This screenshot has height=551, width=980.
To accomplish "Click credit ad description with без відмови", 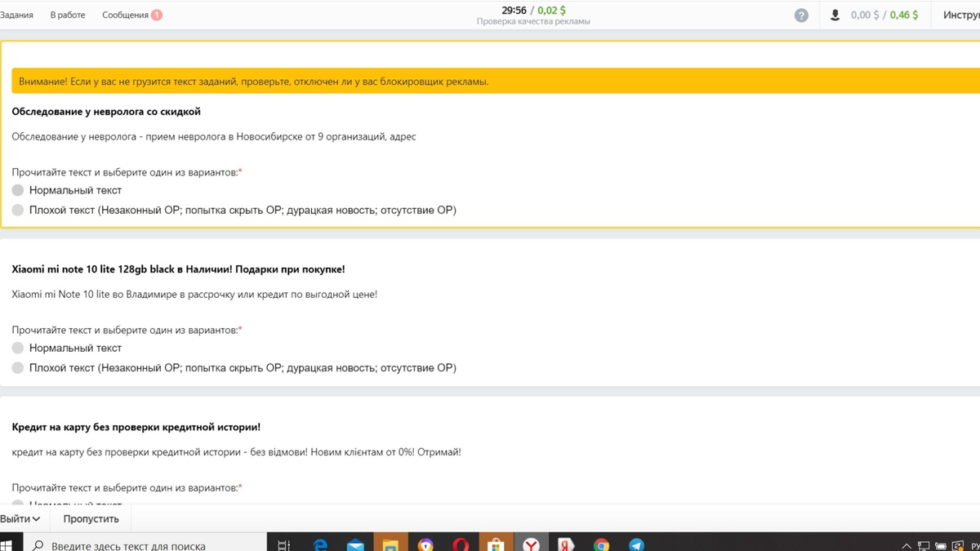I will [x=236, y=451].
